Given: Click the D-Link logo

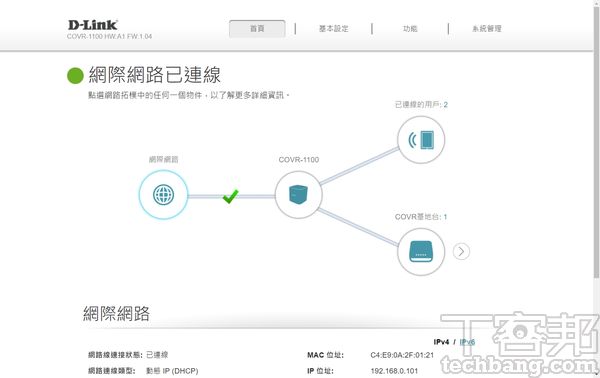Looking at the screenshot, I should [93, 25].
